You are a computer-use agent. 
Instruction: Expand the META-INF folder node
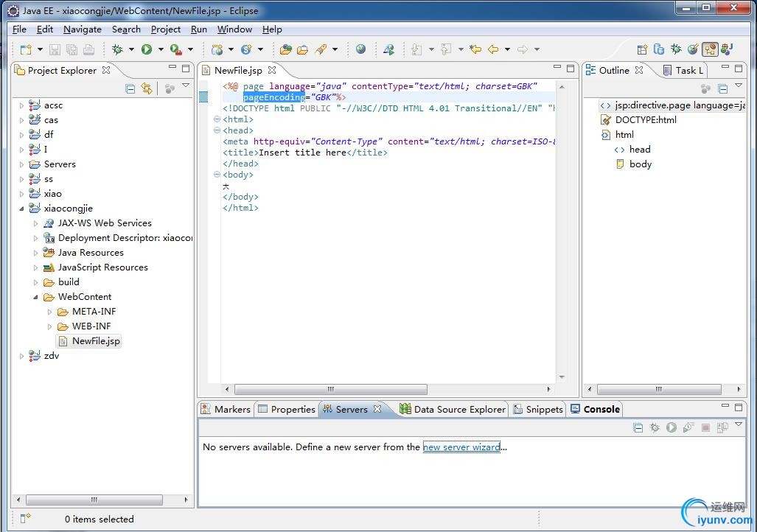[x=49, y=312]
